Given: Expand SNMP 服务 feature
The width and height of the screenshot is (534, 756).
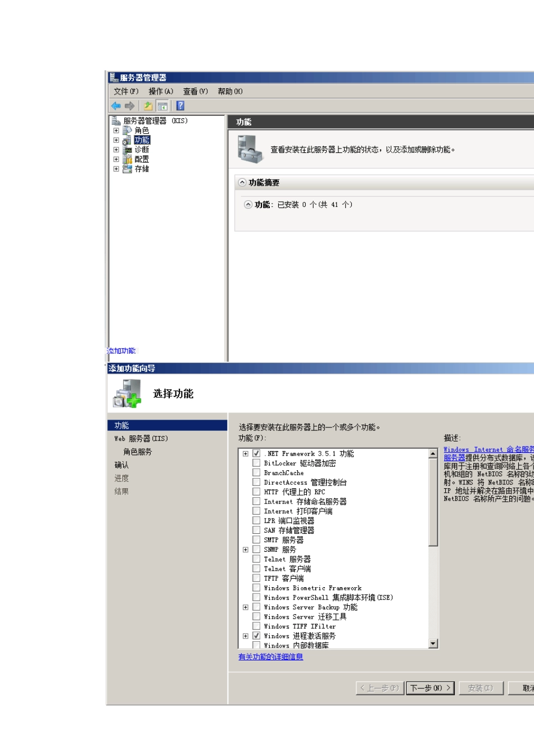Looking at the screenshot, I should (x=246, y=550).
